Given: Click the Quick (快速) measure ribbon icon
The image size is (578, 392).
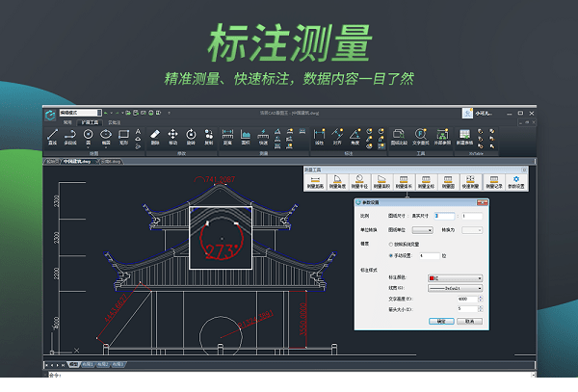Looking at the screenshot, I should (x=263, y=137).
